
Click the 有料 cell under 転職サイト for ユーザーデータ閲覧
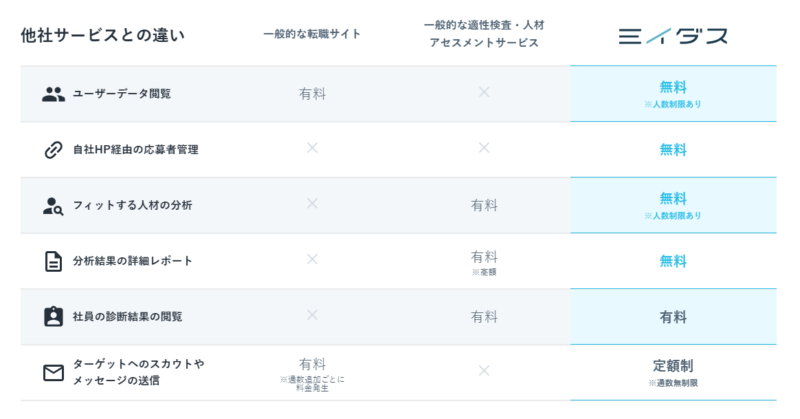312,94
